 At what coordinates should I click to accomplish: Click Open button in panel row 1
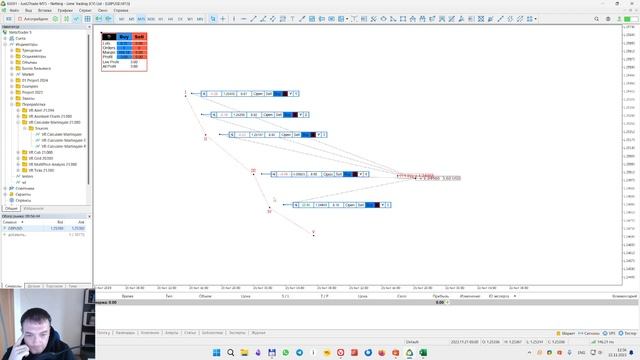[258, 94]
